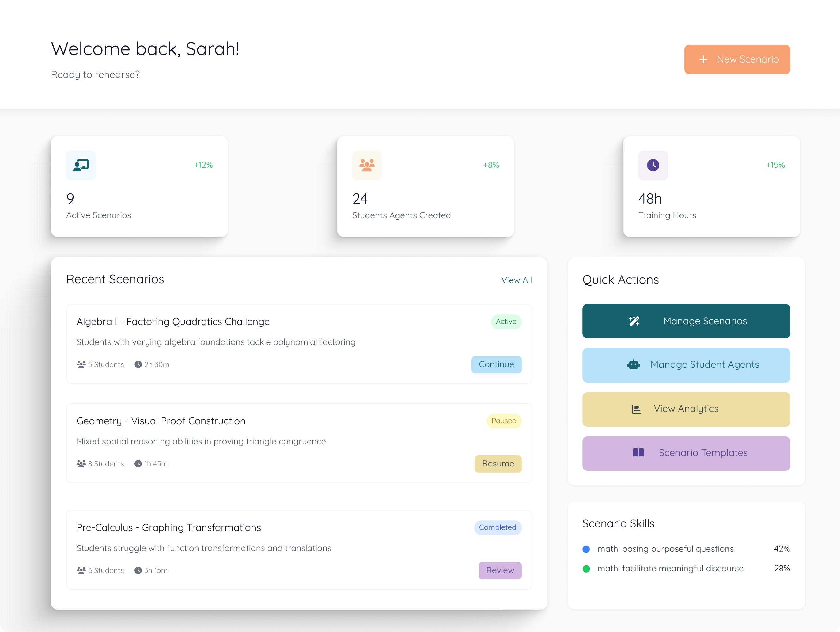
Task: Click the Training Hours clock icon
Action: pyautogui.click(x=653, y=165)
